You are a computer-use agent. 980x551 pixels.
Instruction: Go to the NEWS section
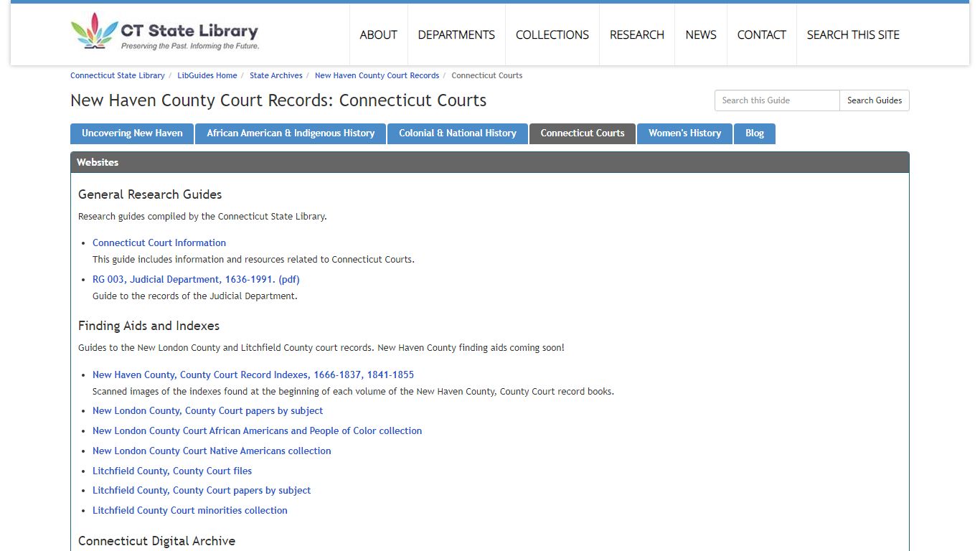(701, 34)
